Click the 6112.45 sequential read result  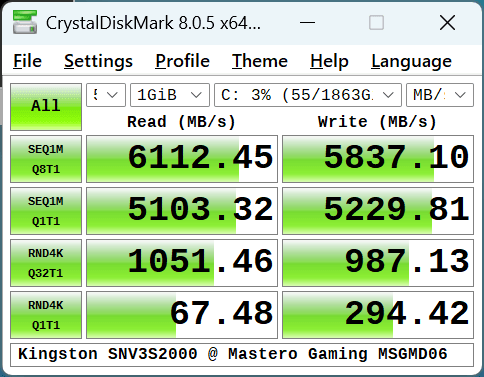[182, 159]
